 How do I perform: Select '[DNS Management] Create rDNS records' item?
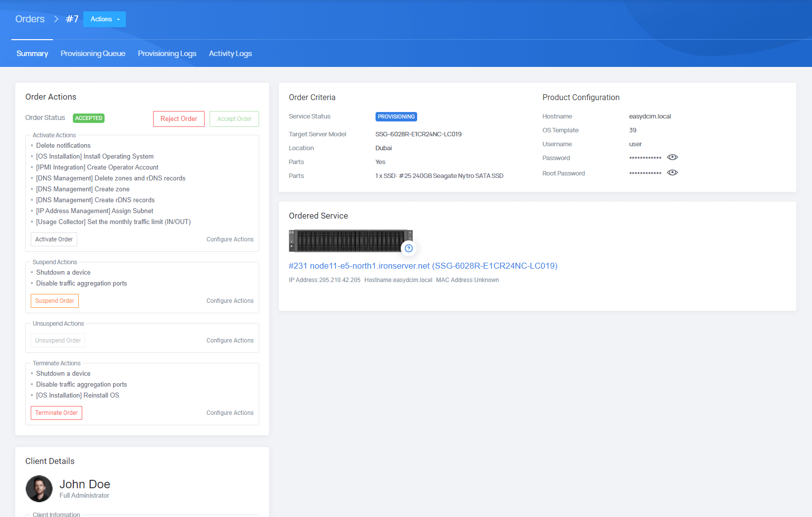point(95,200)
